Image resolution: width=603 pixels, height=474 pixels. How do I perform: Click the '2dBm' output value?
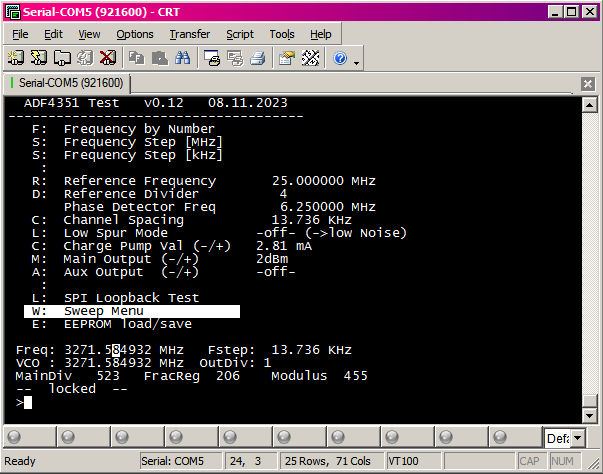[272, 259]
